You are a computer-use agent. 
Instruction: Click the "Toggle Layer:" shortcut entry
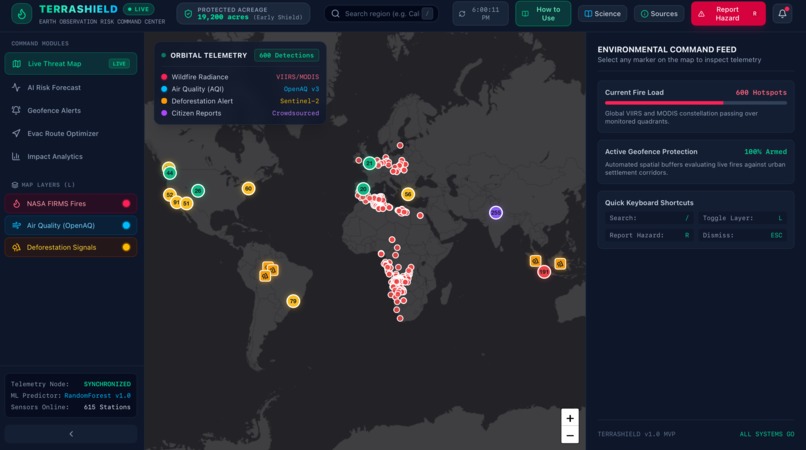pyautogui.click(x=742, y=218)
